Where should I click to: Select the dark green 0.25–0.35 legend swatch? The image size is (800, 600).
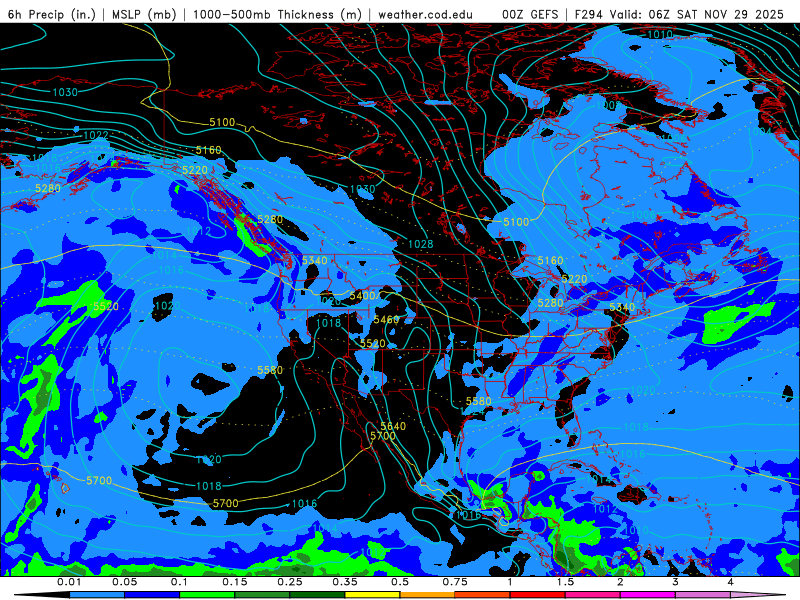317,595
